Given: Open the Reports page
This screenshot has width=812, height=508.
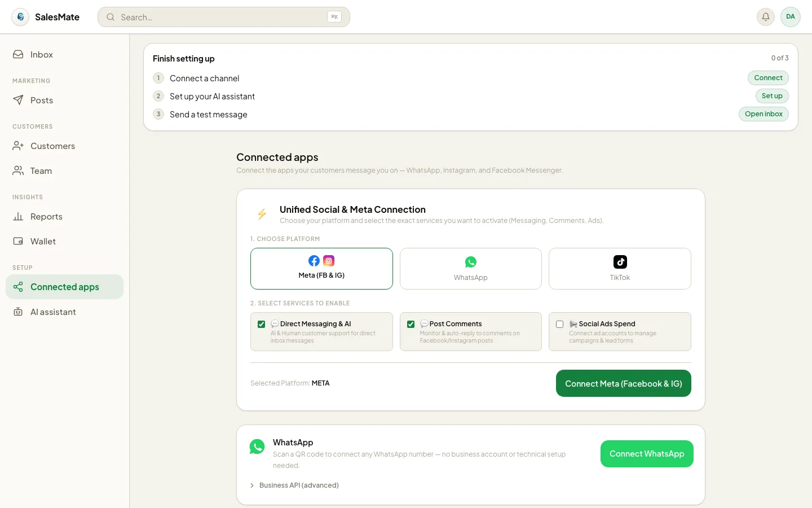Looking at the screenshot, I should click(x=64, y=216).
